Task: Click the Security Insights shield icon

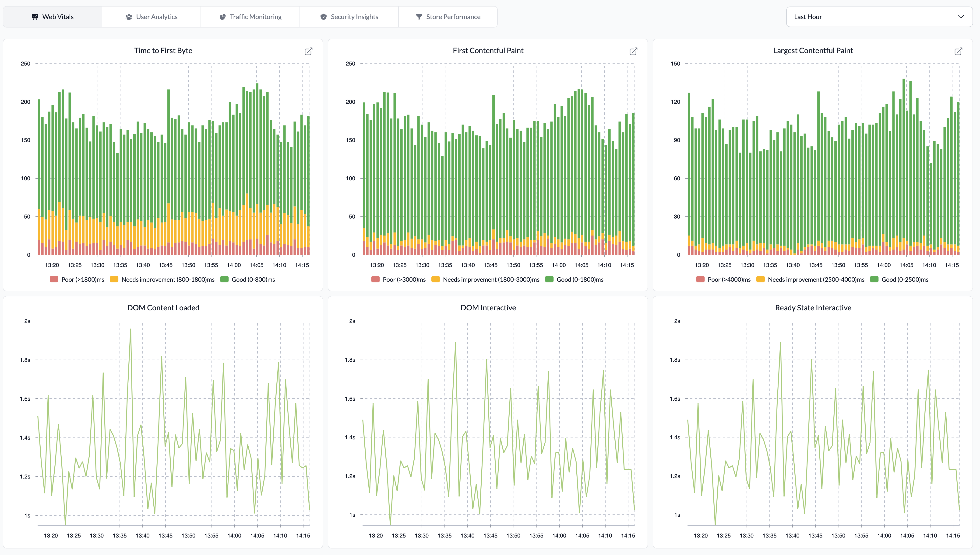Action: pyautogui.click(x=324, y=17)
